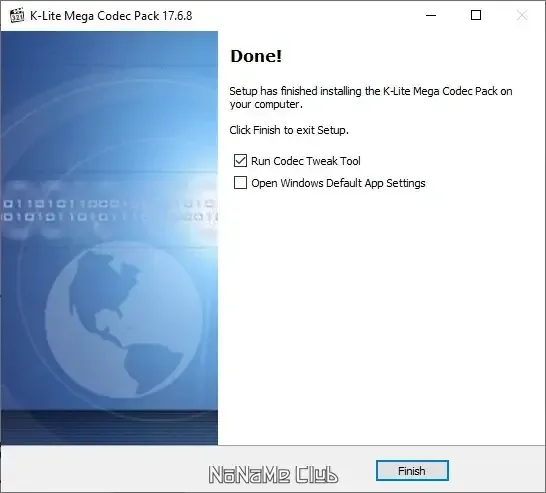The height and width of the screenshot is (493, 546).
Task: Maximize the K-Lite setup window
Action: tap(476, 15)
